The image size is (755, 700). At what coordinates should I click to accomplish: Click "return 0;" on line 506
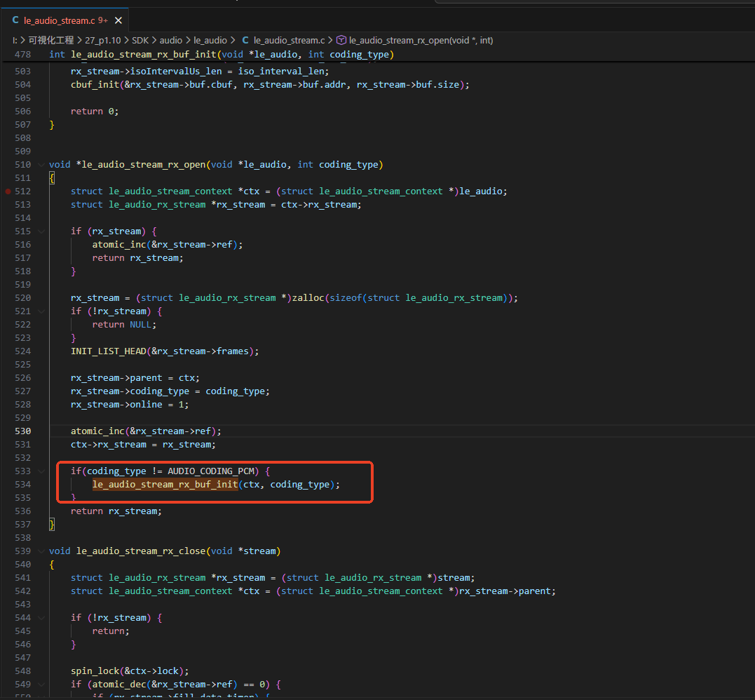tap(95, 112)
